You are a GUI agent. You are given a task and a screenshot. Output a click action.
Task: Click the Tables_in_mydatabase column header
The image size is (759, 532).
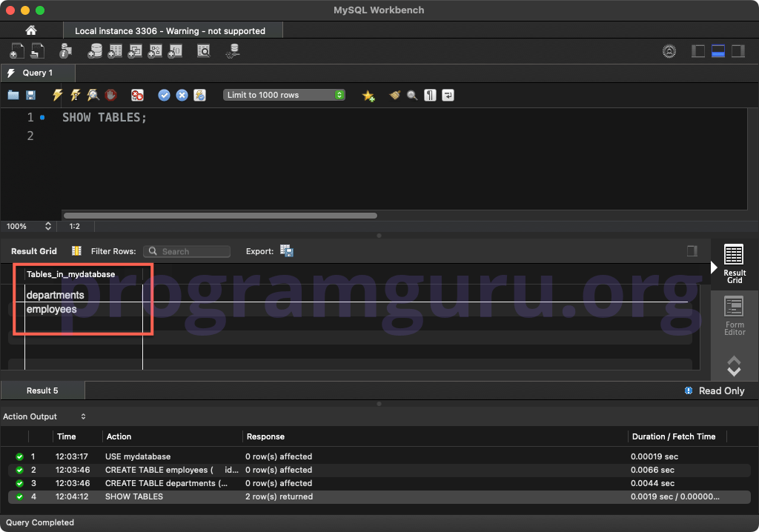[x=83, y=274]
